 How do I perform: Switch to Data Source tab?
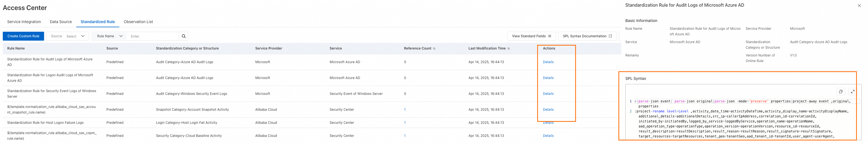(x=61, y=22)
